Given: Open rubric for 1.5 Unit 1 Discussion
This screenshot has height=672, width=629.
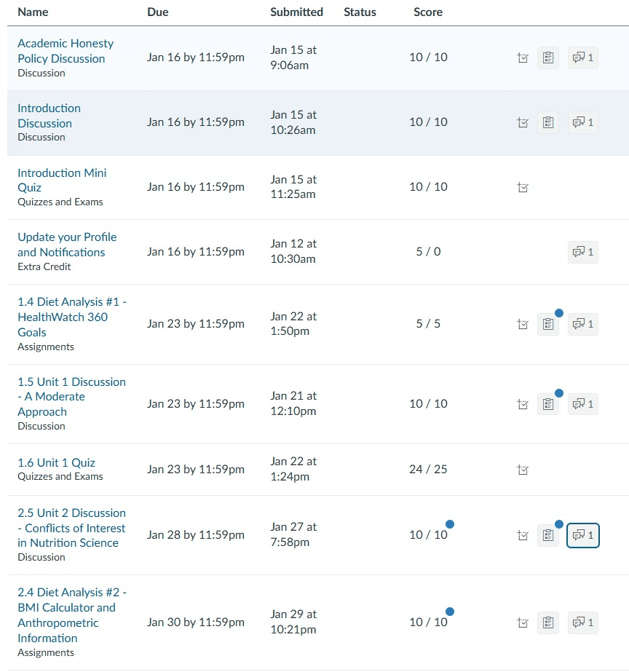Looking at the screenshot, I should [x=548, y=403].
